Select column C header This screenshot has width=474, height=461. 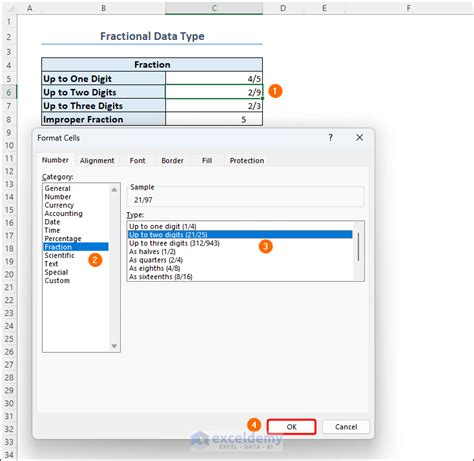click(214, 8)
